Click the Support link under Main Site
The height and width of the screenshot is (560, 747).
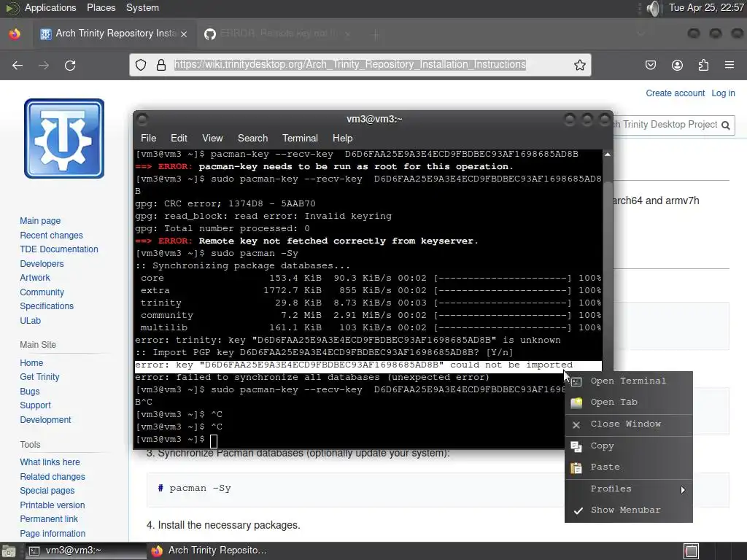pyautogui.click(x=35, y=405)
